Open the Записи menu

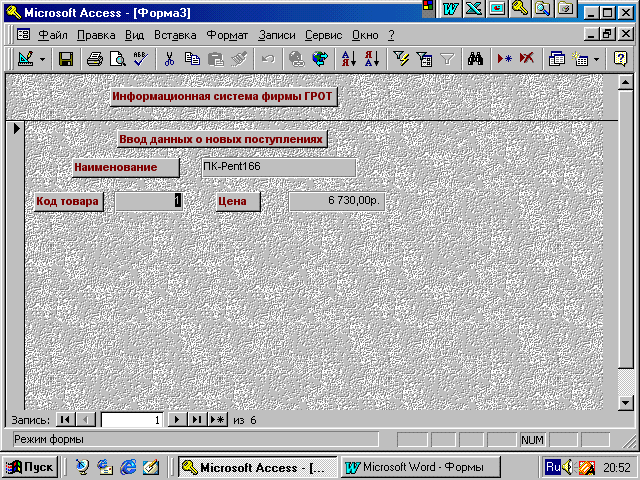(277, 36)
